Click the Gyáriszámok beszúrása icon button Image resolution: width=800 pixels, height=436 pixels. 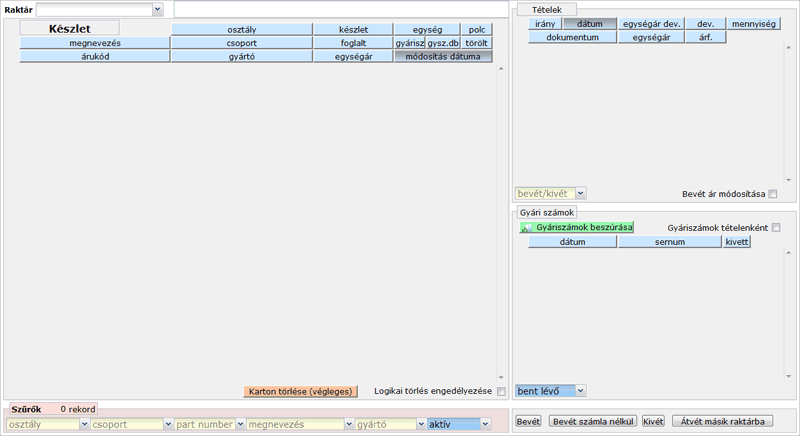pyautogui.click(x=577, y=228)
